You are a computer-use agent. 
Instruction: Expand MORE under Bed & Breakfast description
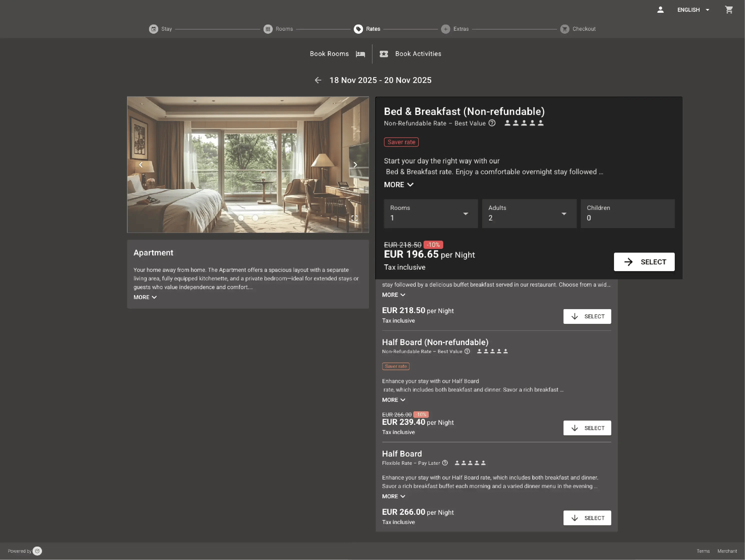pyautogui.click(x=398, y=184)
